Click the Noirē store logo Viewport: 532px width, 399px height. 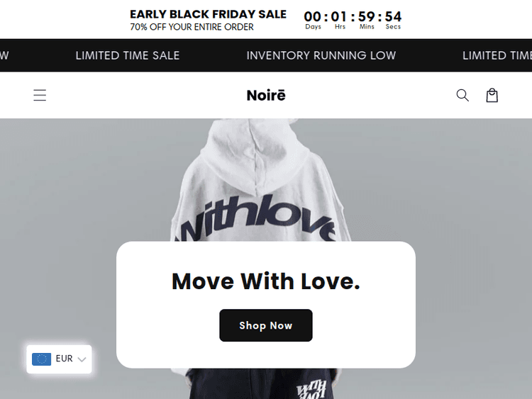click(266, 95)
